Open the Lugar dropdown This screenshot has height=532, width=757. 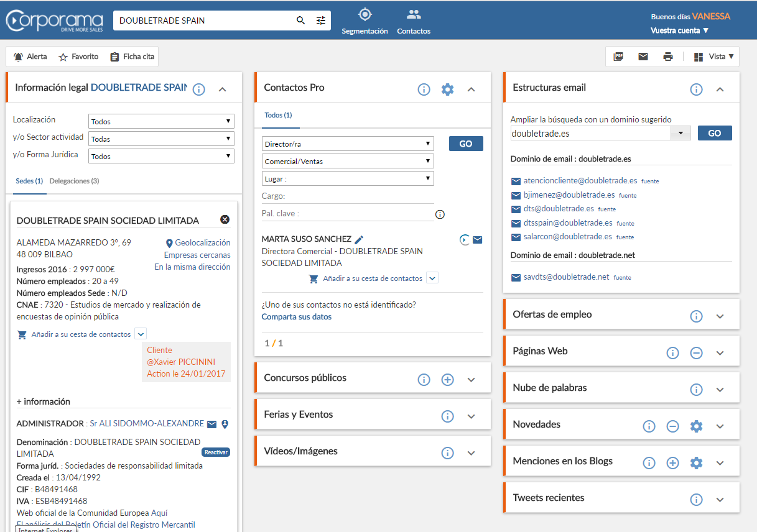pos(348,178)
